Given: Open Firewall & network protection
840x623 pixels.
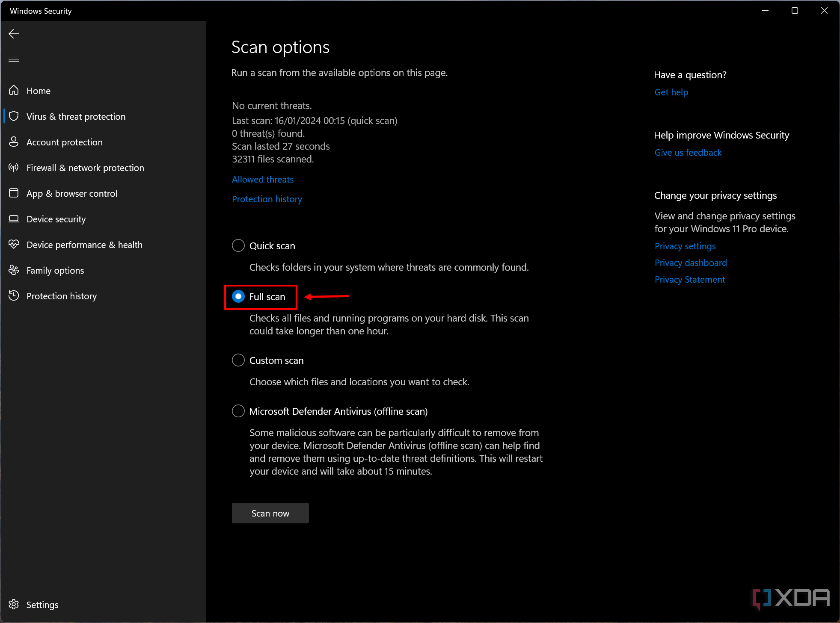Looking at the screenshot, I should coord(103,168).
